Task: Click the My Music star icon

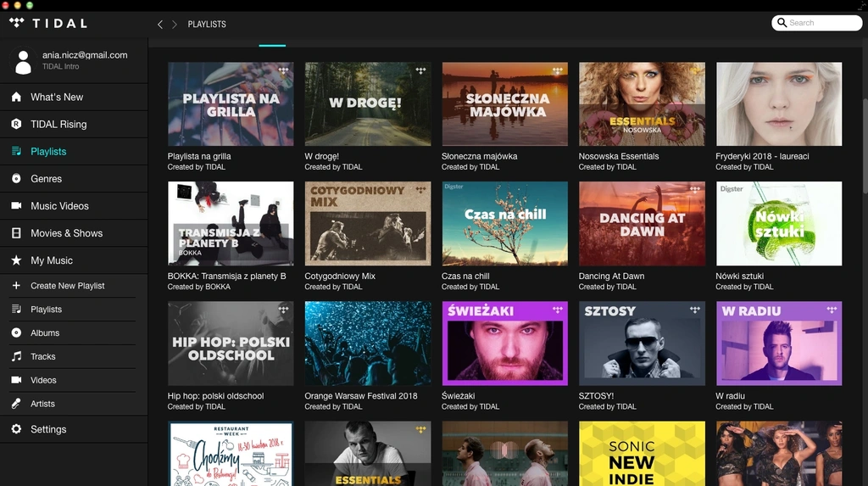Action: coord(16,260)
